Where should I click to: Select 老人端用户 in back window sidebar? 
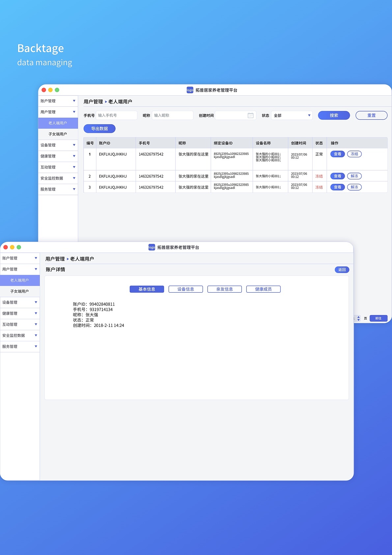coord(58,123)
